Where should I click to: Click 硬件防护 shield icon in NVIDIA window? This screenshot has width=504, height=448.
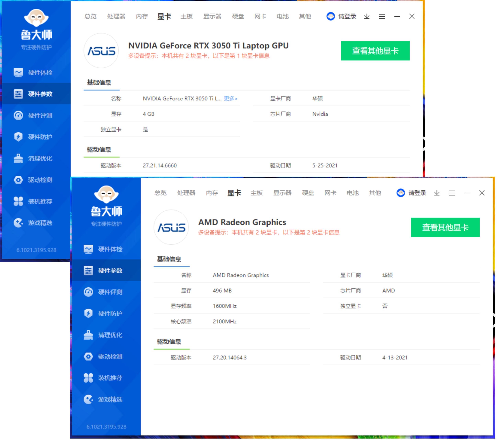(18, 137)
